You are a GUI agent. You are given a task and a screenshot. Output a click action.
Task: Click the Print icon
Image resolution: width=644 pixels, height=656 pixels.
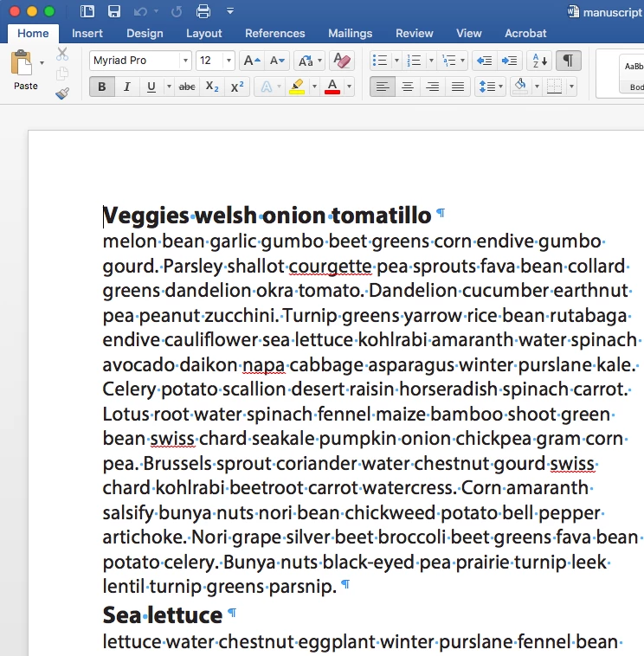tap(203, 11)
